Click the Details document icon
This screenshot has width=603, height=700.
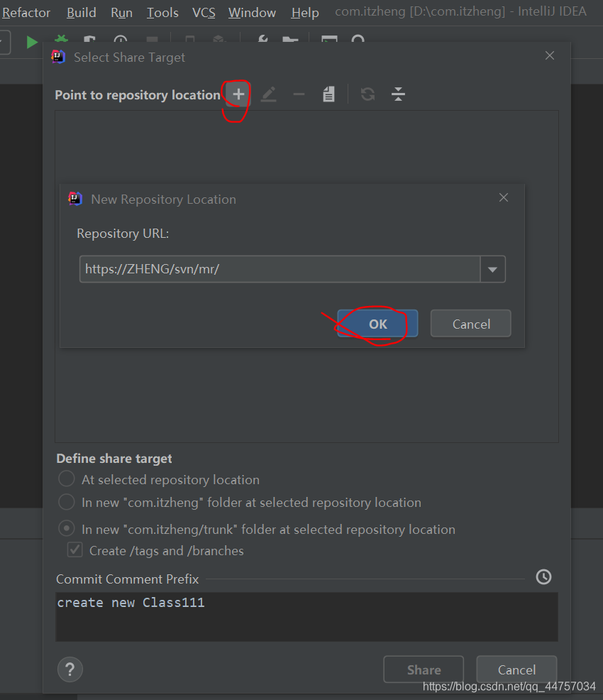tap(328, 94)
